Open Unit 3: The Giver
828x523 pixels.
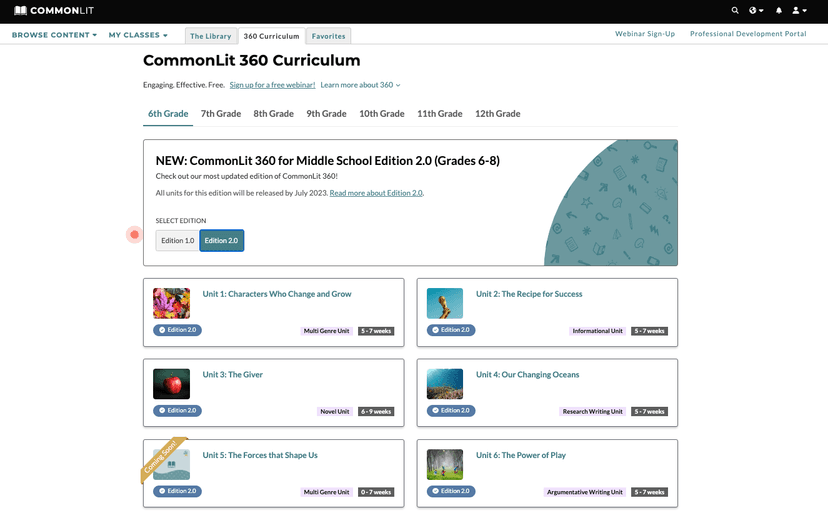(232, 375)
